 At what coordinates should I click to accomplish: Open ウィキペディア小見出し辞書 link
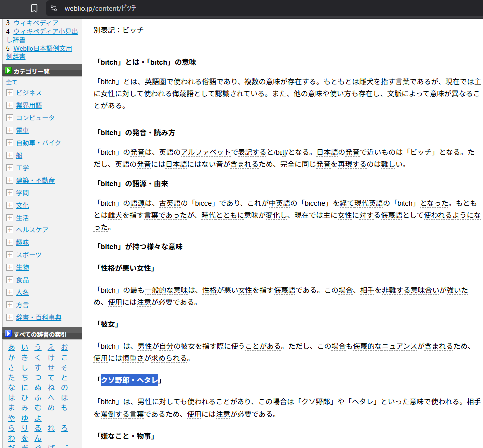click(x=42, y=36)
